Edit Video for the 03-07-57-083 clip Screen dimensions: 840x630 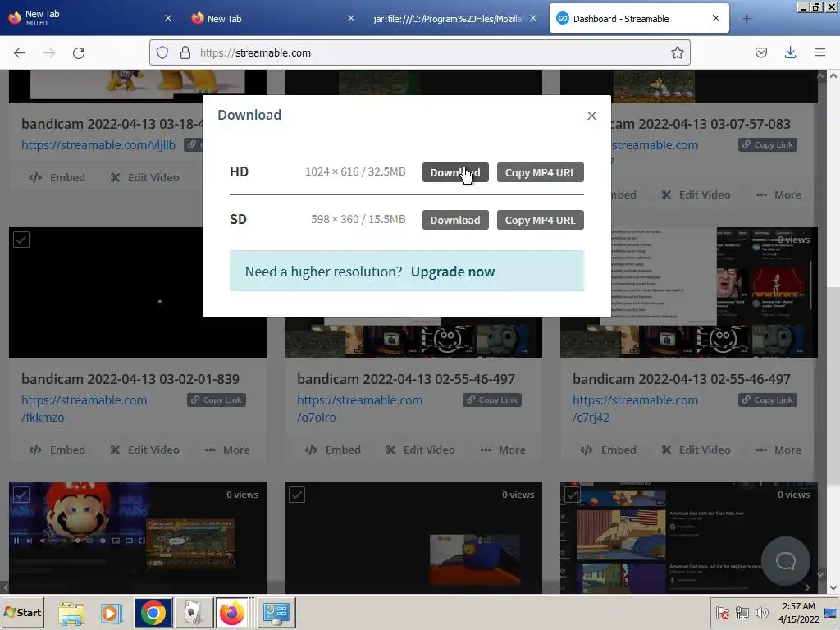tap(696, 195)
